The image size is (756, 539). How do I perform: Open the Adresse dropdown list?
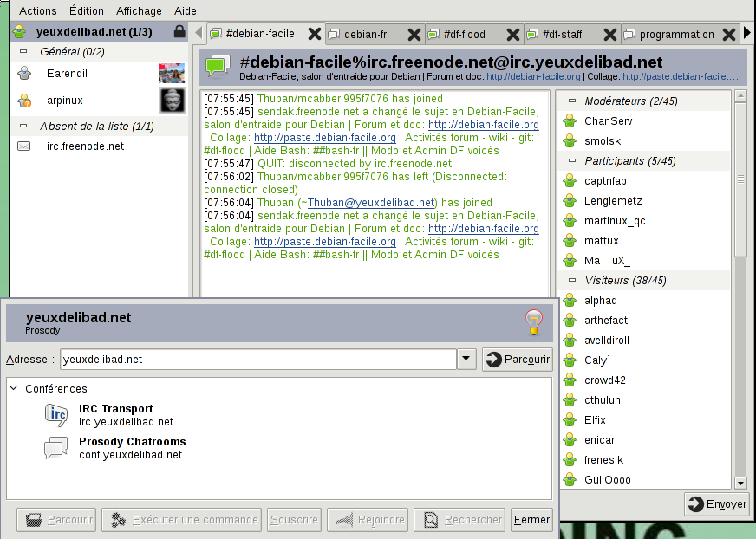466,360
